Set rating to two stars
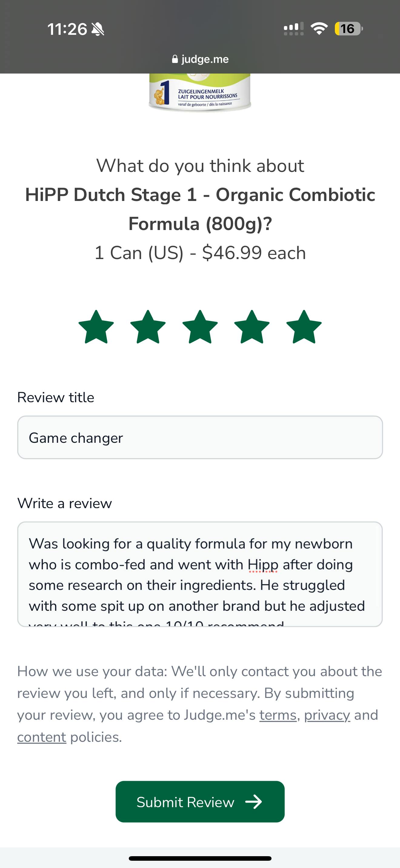Image resolution: width=400 pixels, height=868 pixels. point(148,327)
